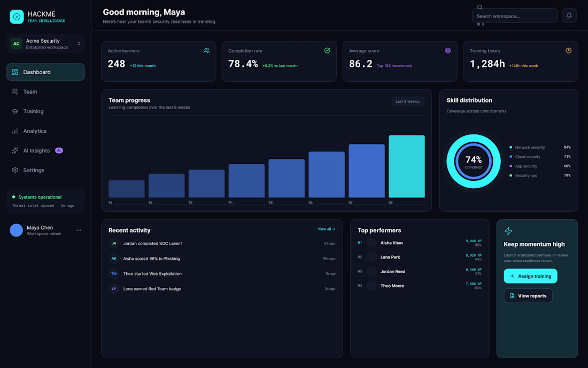This screenshot has width=588, height=368.
Task: Select 'Theo started Web Exploitation' activity
Action: coord(222,274)
